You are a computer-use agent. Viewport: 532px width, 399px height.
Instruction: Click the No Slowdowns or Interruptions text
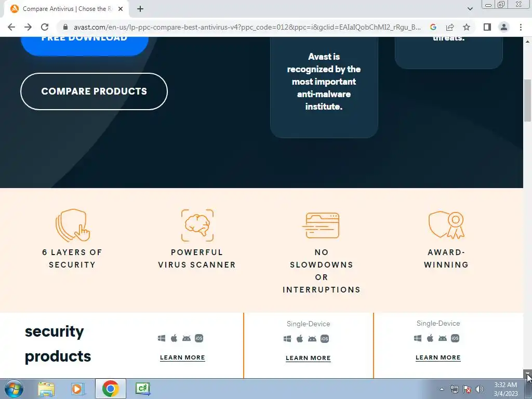321,271
